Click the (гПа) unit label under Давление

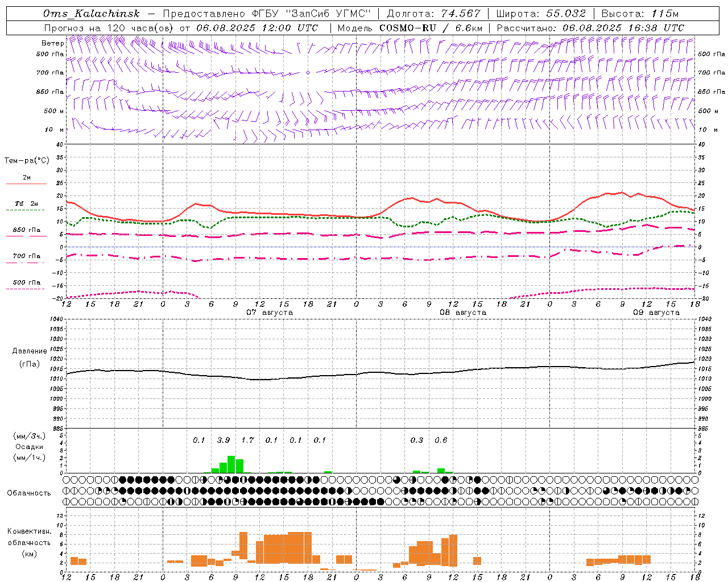coord(30,364)
